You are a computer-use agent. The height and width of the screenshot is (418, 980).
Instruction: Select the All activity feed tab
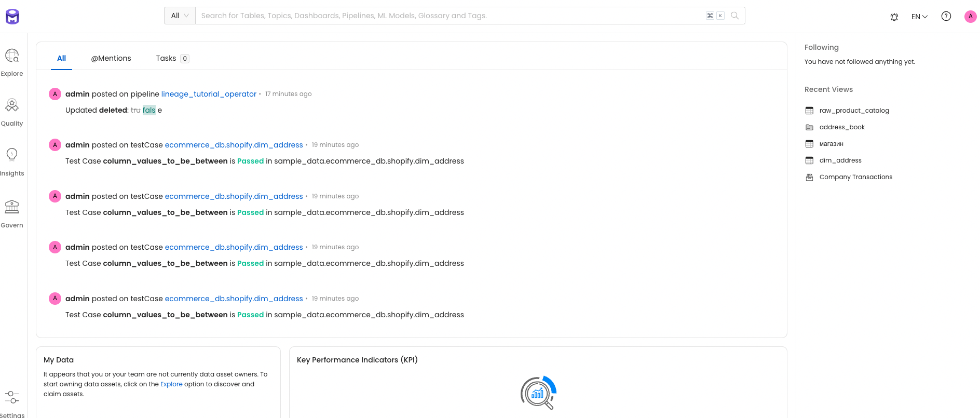[x=61, y=58]
